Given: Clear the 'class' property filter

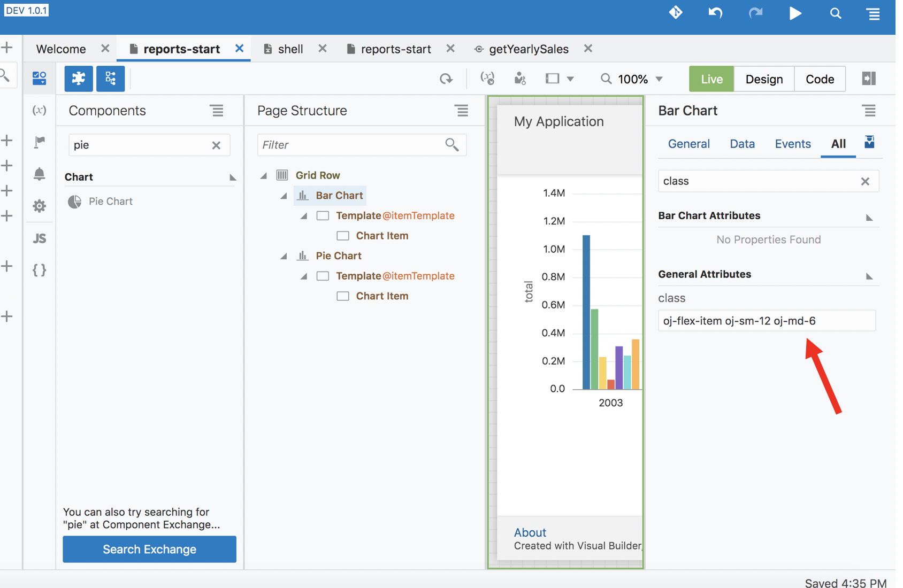Looking at the screenshot, I should (865, 181).
